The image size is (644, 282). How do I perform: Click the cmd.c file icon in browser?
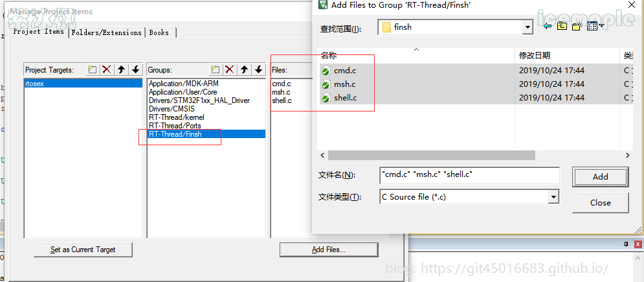point(326,71)
